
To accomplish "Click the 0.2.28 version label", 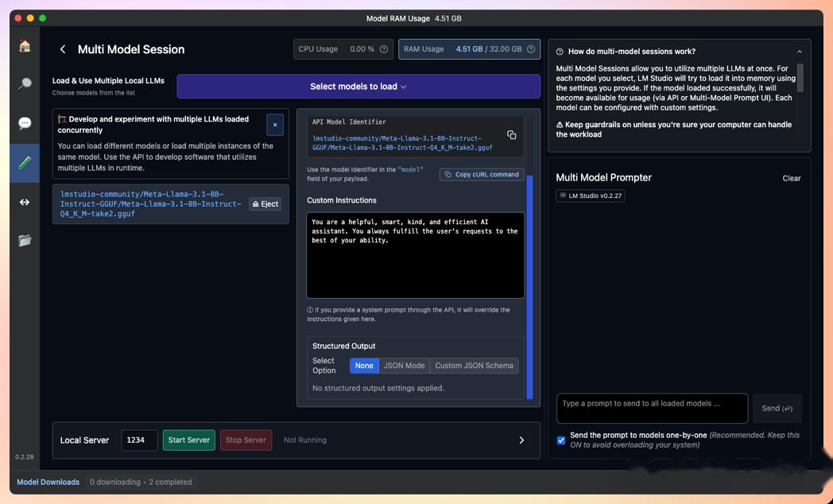I will point(25,457).
